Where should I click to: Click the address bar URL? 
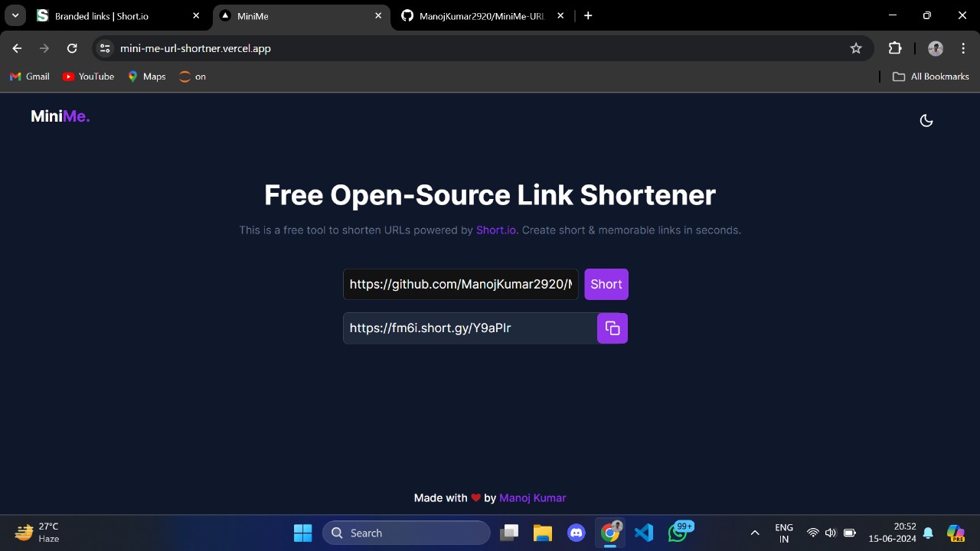(x=195, y=48)
